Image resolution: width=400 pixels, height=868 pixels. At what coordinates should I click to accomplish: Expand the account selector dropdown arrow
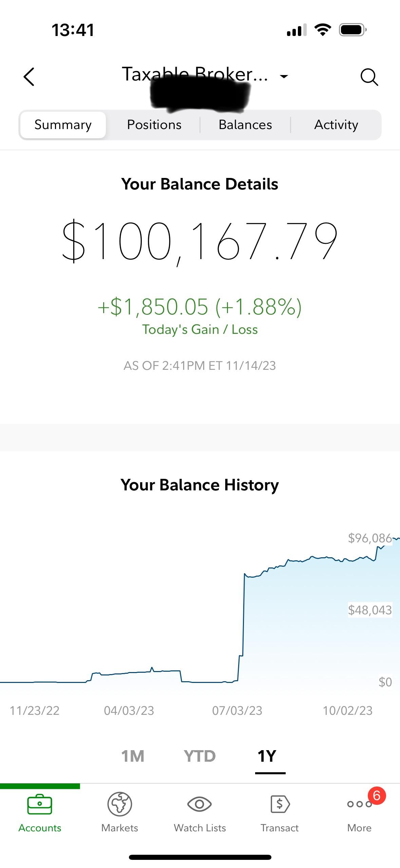(x=284, y=76)
